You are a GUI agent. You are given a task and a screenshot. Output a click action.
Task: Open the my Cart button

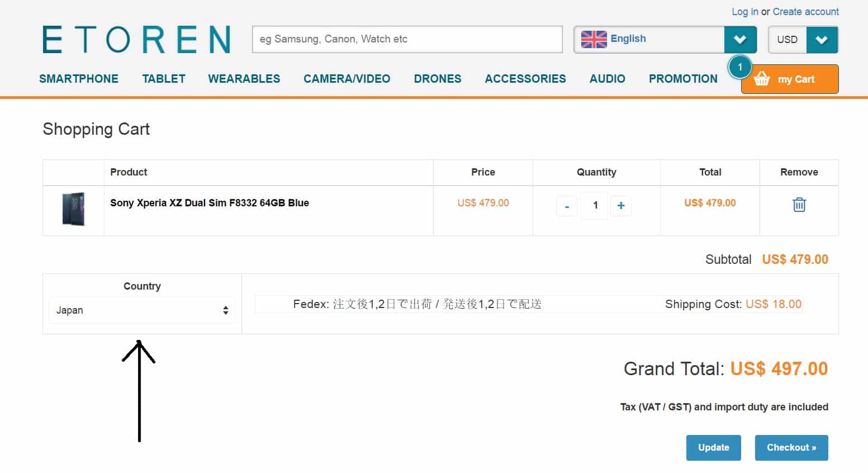(790, 79)
